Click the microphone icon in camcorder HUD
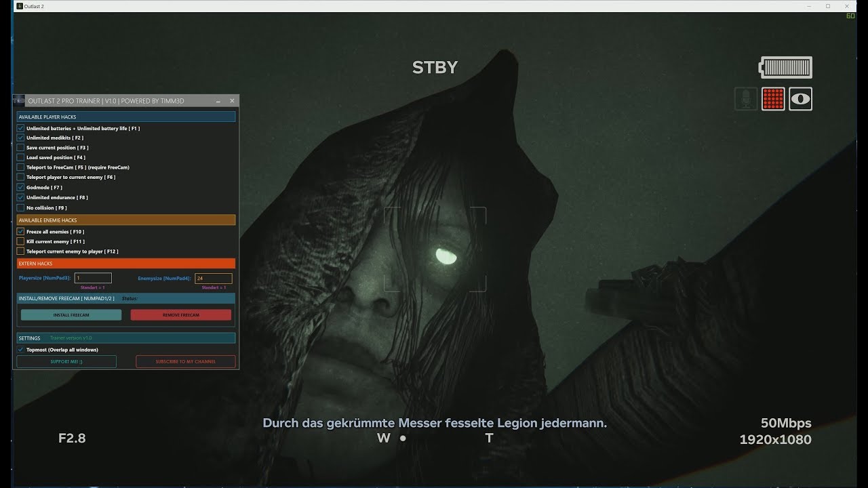Viewport: 868px width, 488px height. coord(746,99)
